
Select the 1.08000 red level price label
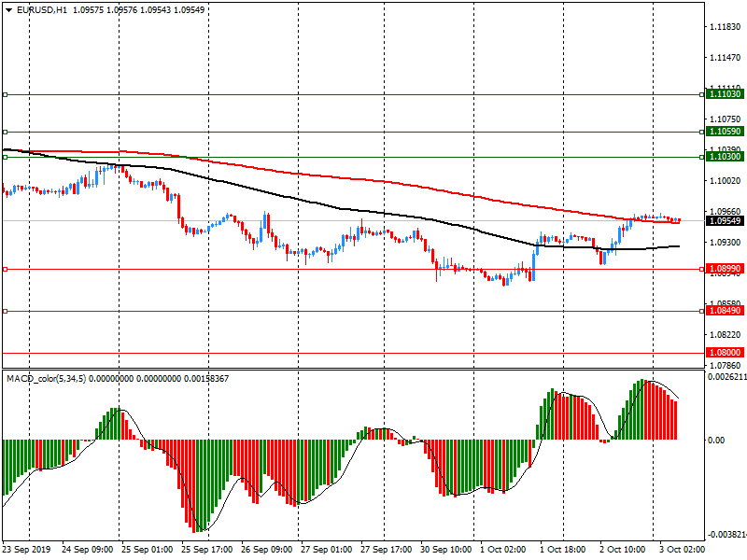(725, 353)
